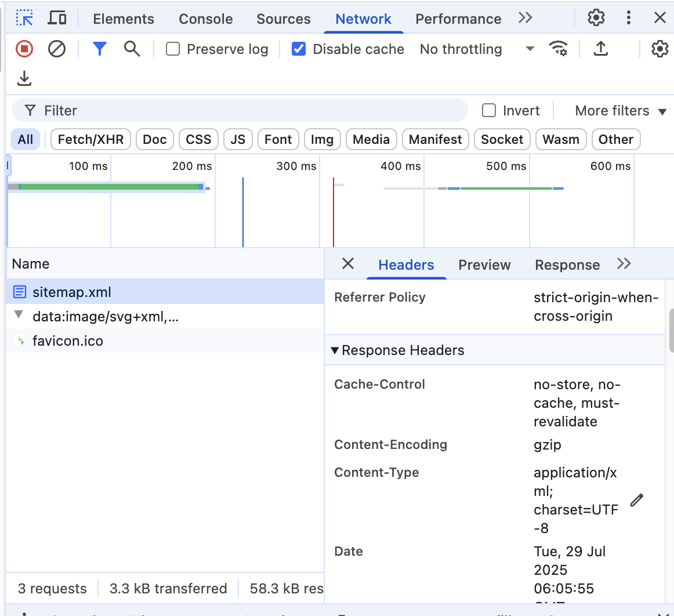The height and width of the screenshot is (616, 674).
Task: Open network conditions Wi-Fi icon
Action: pyautogui.click(x=558, y=49)
